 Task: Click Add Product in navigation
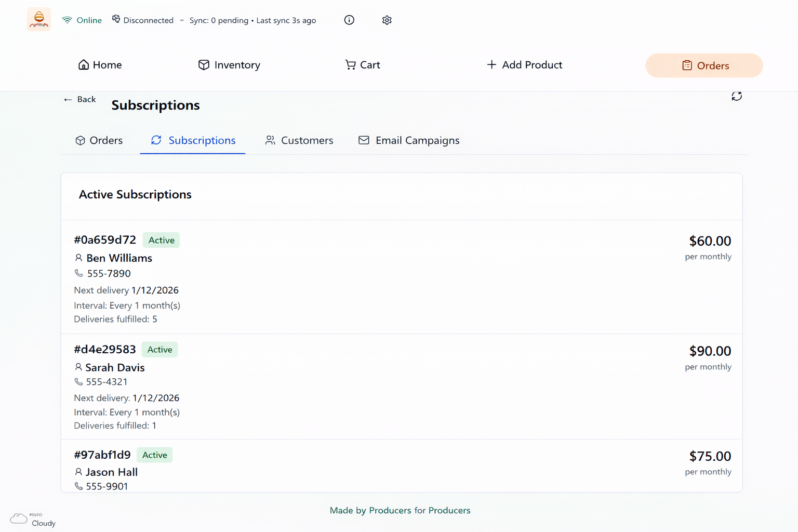(x=524, y=65)
